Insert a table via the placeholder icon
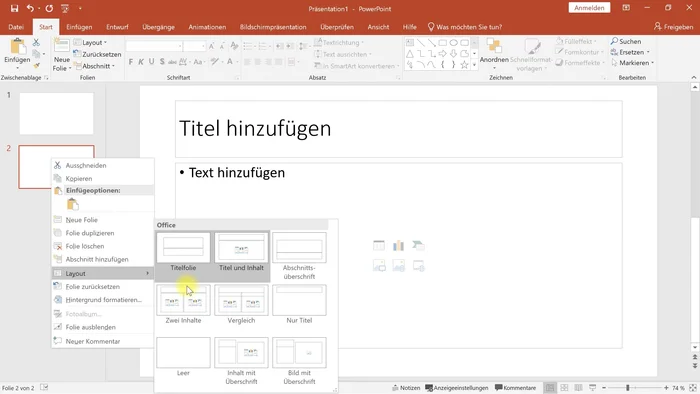Image resolution: width=700 pixels, height=394 pixels. [379, 245]
